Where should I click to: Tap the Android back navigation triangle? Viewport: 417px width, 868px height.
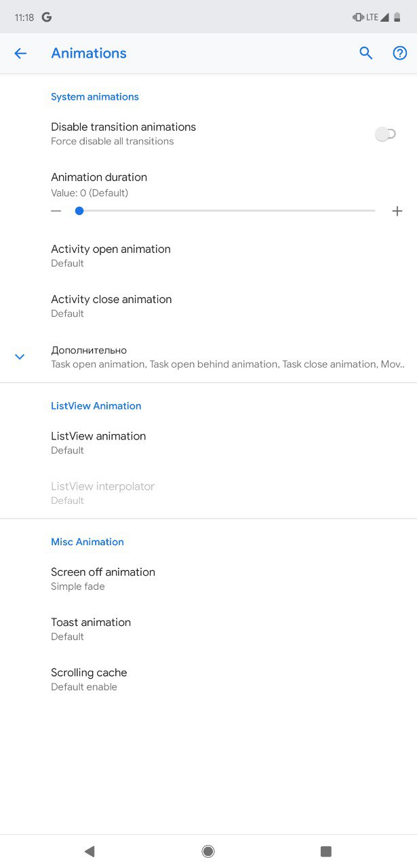point(90,851)
